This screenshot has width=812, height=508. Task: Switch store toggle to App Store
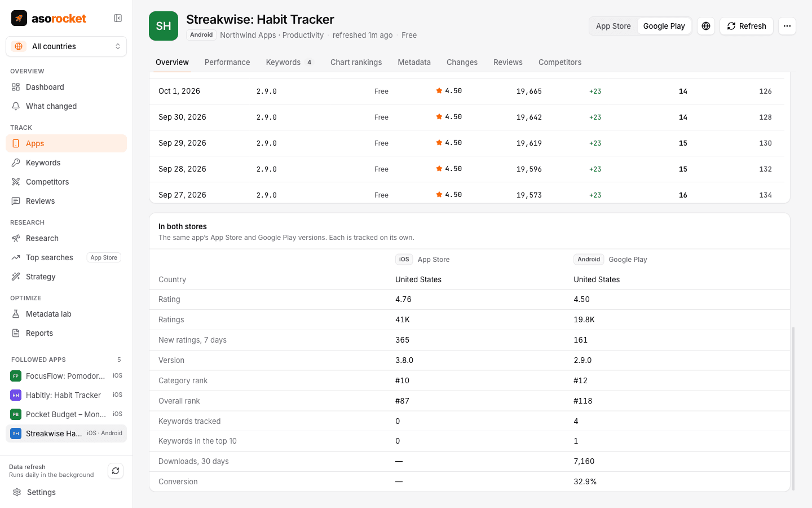click(614, 26)
